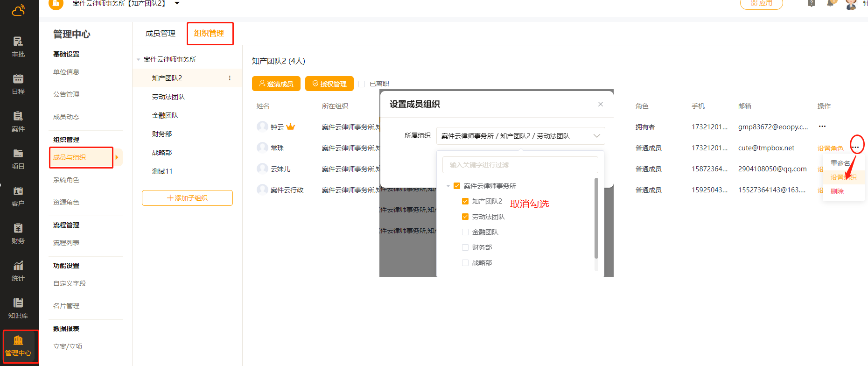Click the 添加子组织 button

[x=187, y=198]
